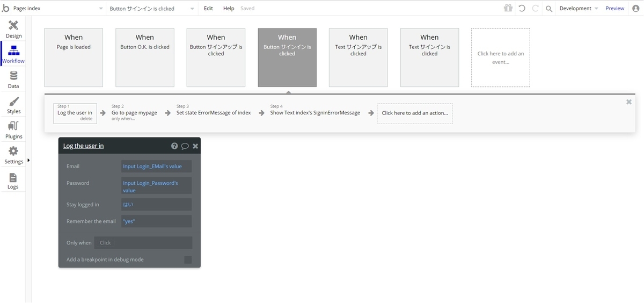The image size is (644, 303).
Task: Edit the Remember the email "yes" field
Action: tap(156, 221)
